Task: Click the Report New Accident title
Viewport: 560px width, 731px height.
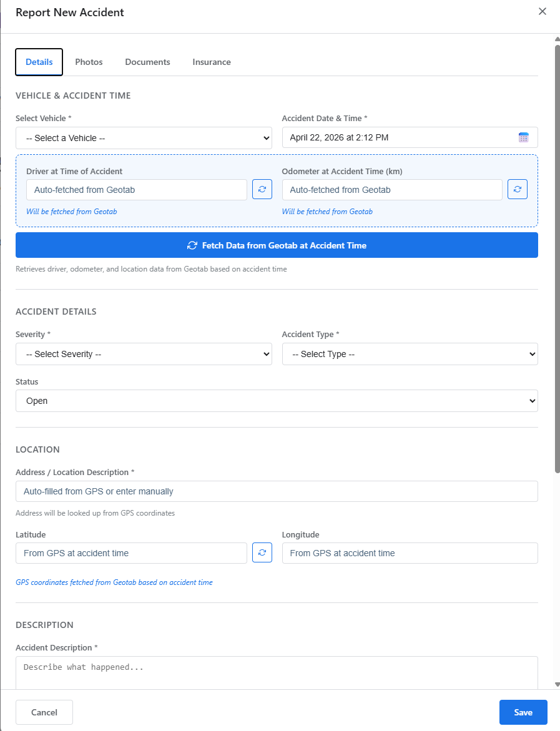Action: click(70, 12)
